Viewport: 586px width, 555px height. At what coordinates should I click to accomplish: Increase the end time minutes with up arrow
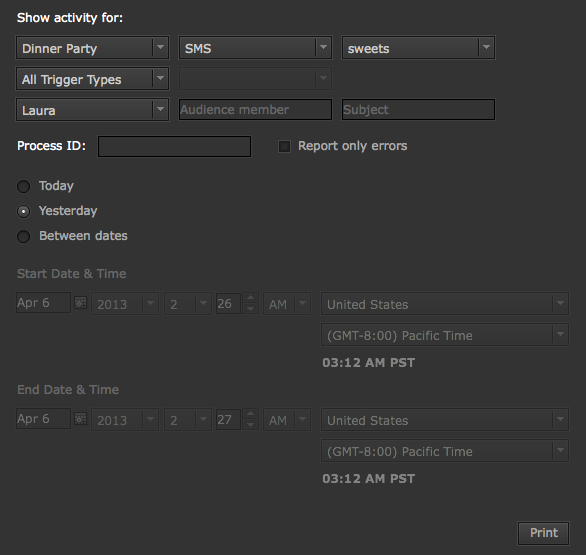pos(250,414)
